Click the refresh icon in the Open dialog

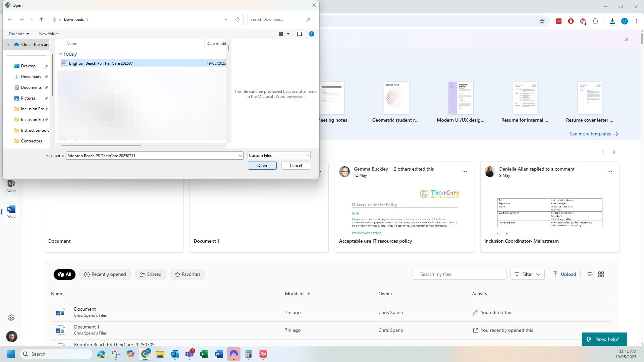tap(237, 19)
